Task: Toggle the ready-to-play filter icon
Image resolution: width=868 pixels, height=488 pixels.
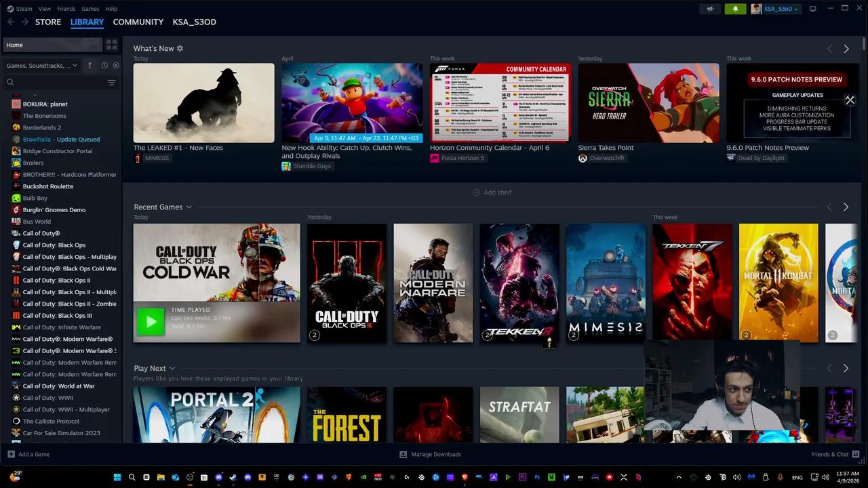Action: (116, 66)
